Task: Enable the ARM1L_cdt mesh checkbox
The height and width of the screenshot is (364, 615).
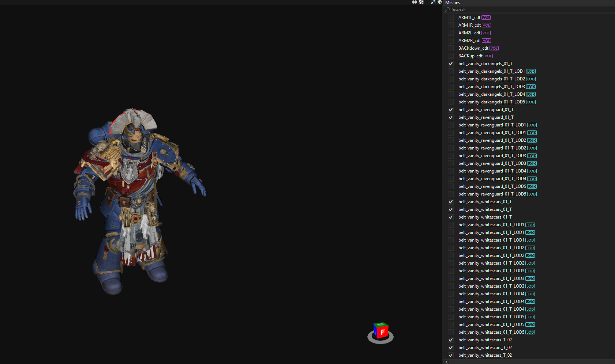Action: pyautogui.click(x=451, y=18)
